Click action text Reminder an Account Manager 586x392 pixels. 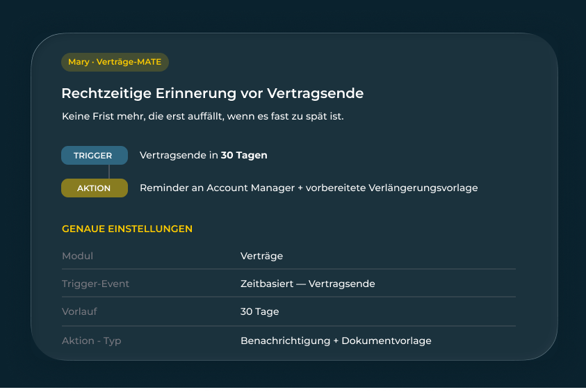pyautogui.click(x=309, y=188)
